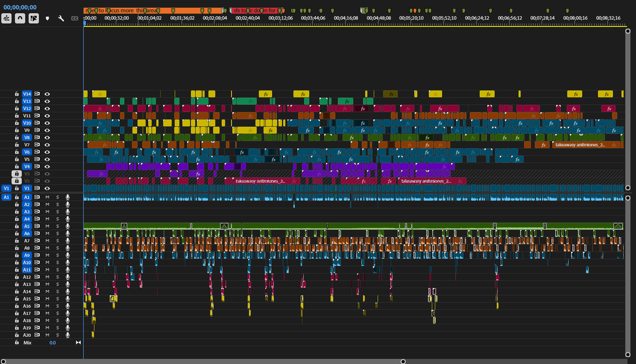Lock video track V10

pos(16,123)
